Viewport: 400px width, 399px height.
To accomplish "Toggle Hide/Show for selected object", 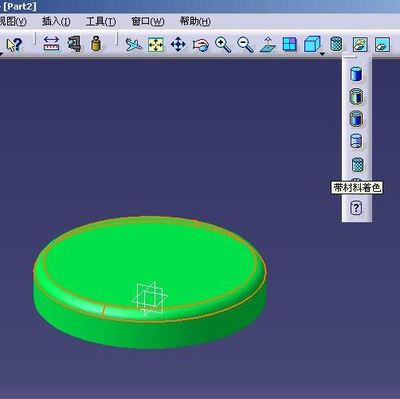I will tap(360, 44).
